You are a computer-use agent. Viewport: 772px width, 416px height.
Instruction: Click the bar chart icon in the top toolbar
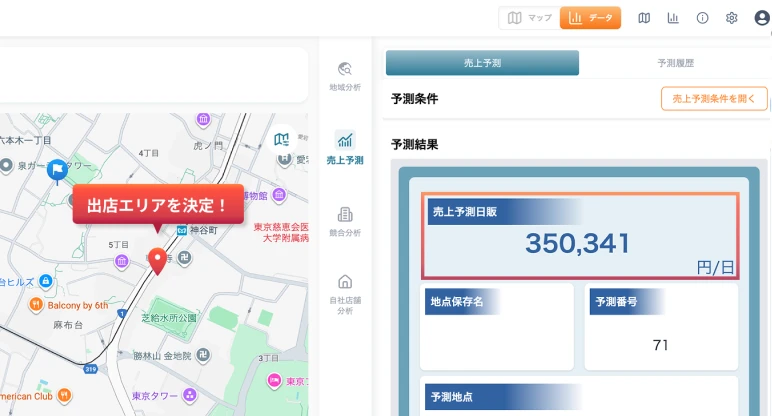point(673,18)
